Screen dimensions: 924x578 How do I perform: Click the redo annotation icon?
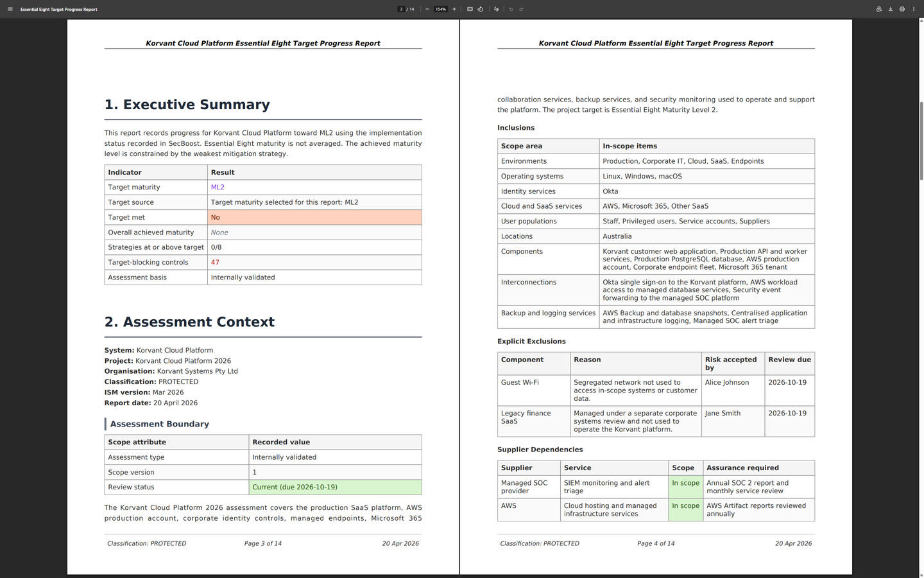[521, 9]
